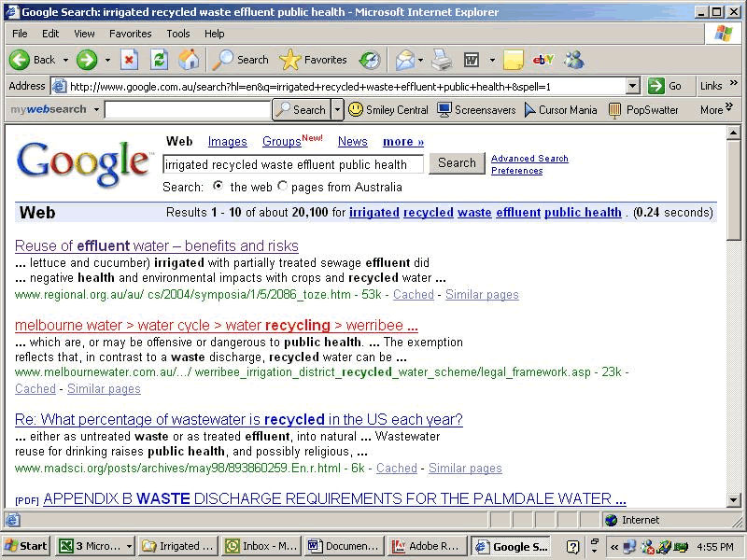
Task: Select "pages from Australia" radio button
Action: coord(283,187)
